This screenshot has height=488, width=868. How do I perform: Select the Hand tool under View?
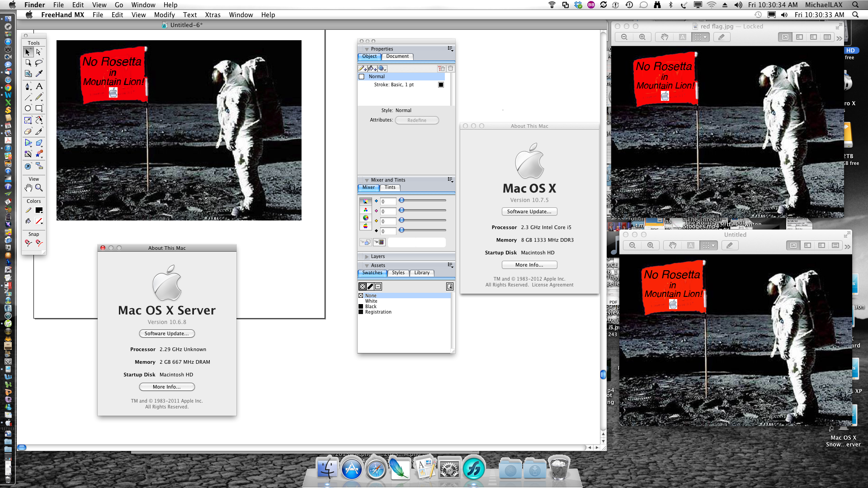pyautogui.click(x=28, y=188)
